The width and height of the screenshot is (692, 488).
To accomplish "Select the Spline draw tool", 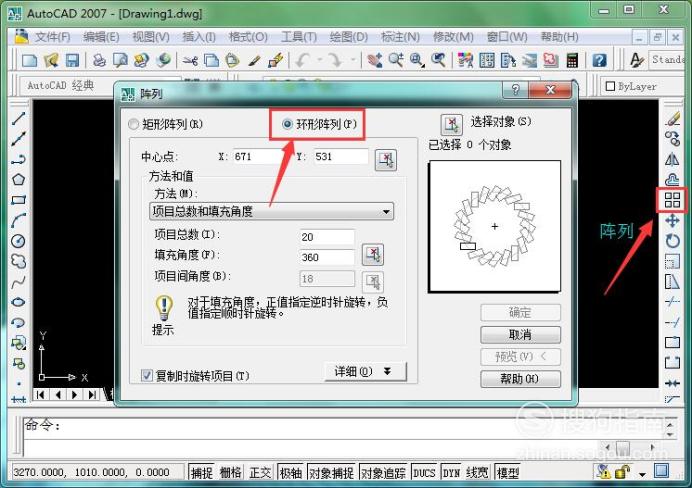I will point(18,282).
